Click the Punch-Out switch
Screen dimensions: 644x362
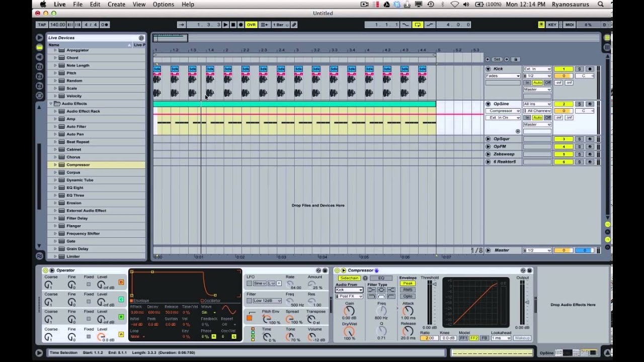click(x=430, y=25)
